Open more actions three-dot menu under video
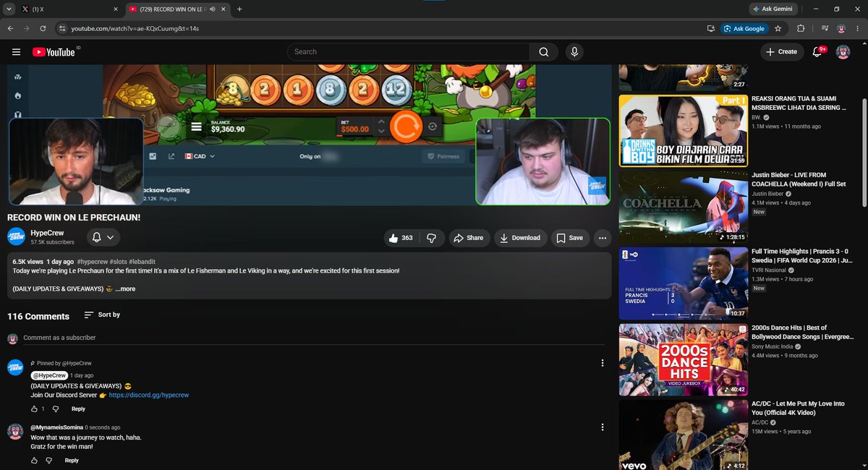The image size is (868, 470). [603, 238]
